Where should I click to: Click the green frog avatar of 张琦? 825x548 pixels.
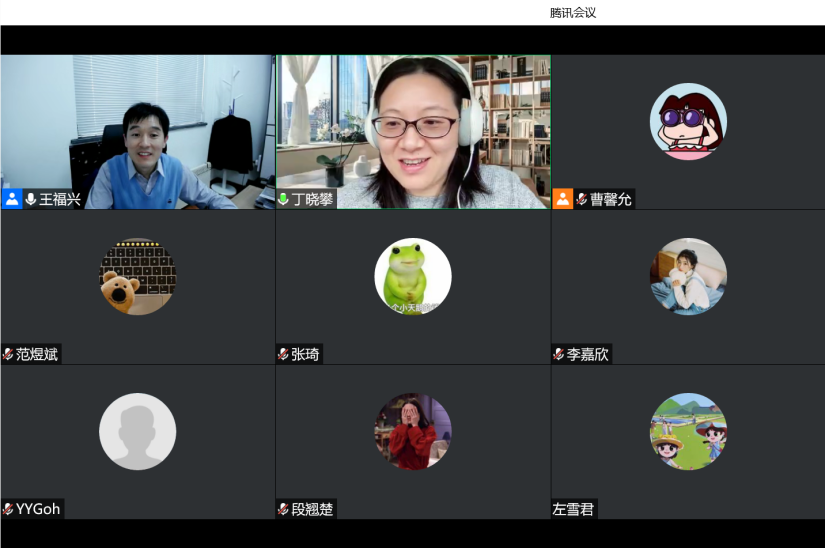click(x=413, y=276)
